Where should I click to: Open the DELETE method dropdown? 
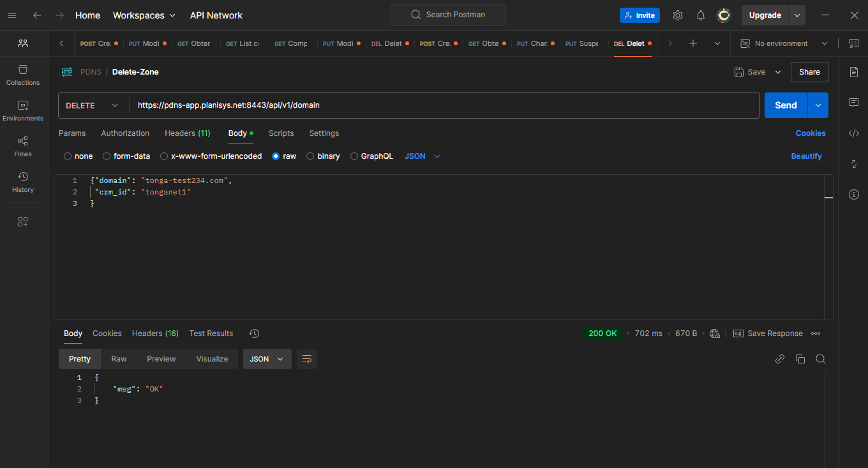click(x=93, y=105)
